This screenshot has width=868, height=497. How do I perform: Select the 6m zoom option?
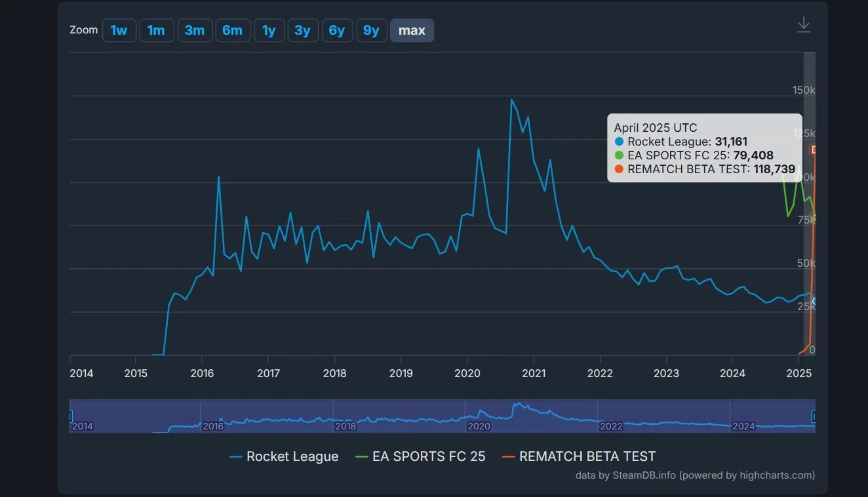click(233, 30)
